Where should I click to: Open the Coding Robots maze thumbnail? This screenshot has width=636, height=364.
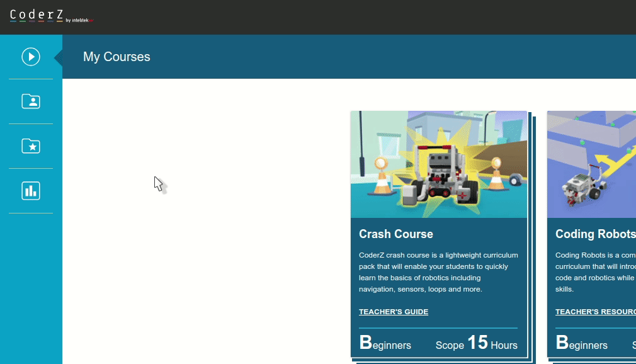point(591,164)
